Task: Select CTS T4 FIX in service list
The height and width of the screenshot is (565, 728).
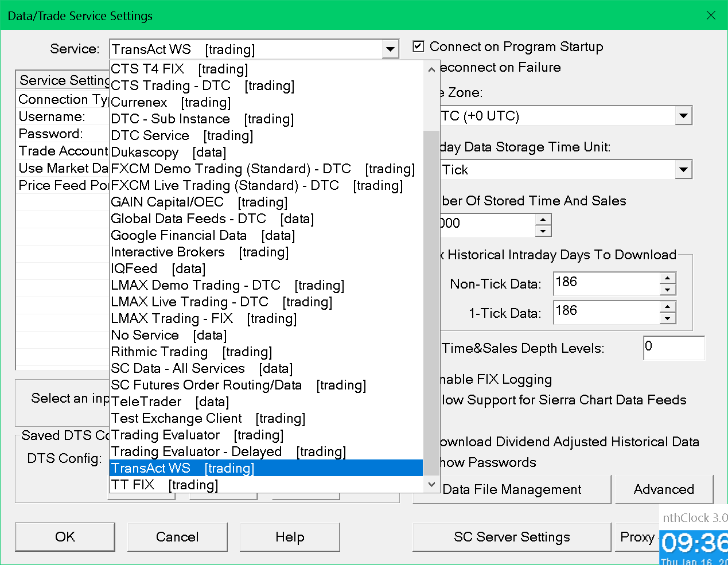Action: point(266,69)
